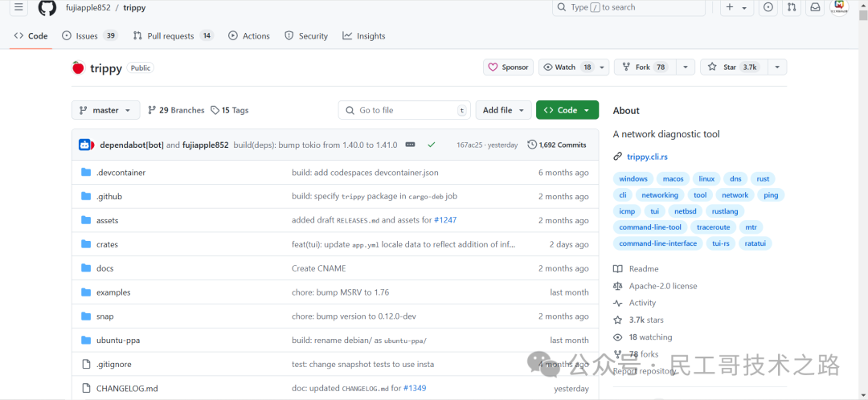Switch to the Security tab
Viewport: 868px width, 400px height.
306,36
